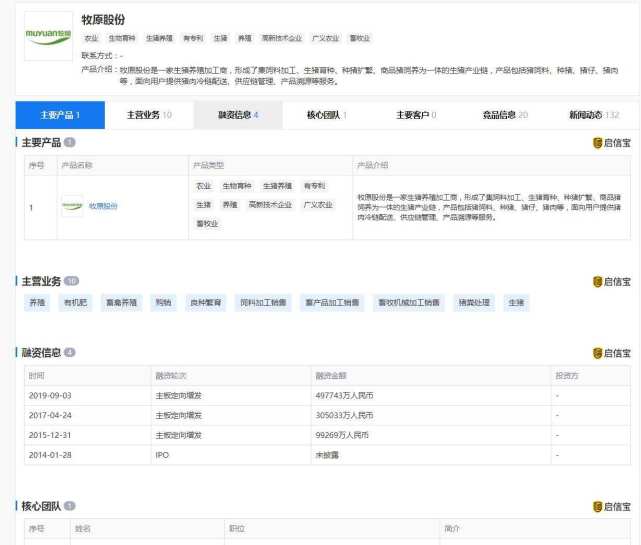Image resolution: width=641 pixels, height=545 pixels.
Task: Click the 生物育种 tag under company name
Action: [122, 38]
